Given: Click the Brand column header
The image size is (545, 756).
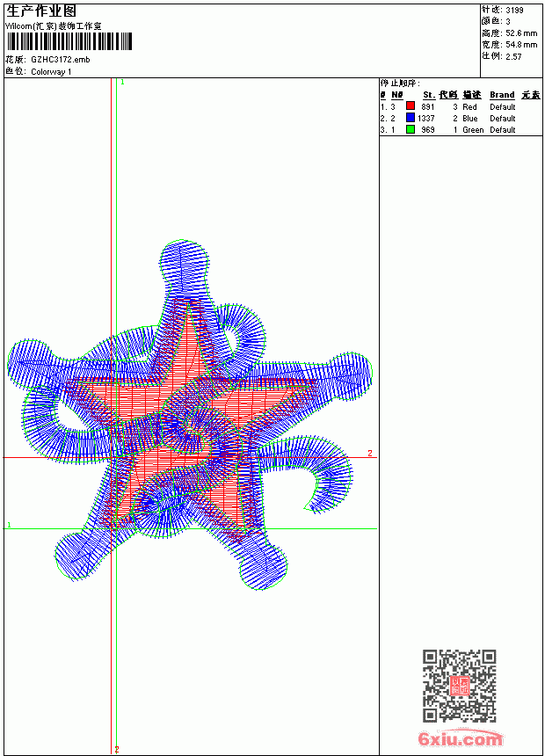Looking at the screenshot, I should (x=502, y=95).
